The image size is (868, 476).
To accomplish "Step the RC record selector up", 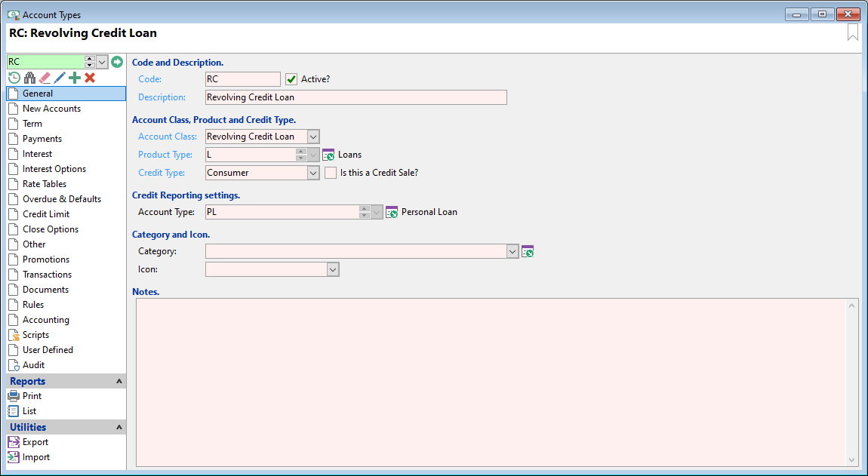I will [x=90, y=59].
